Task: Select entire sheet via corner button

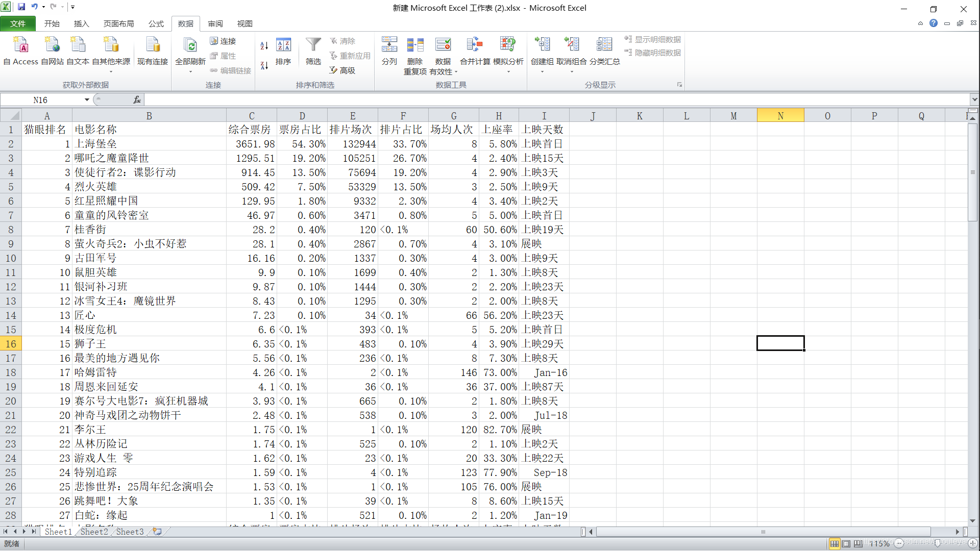Action: point(11,116)
